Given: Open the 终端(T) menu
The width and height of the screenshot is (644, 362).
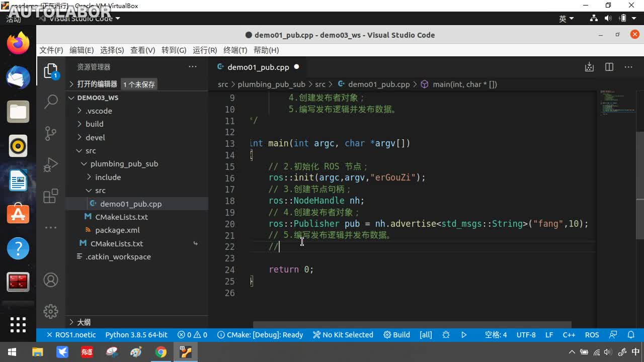Looking at the screenshot, I should [235, 50].
